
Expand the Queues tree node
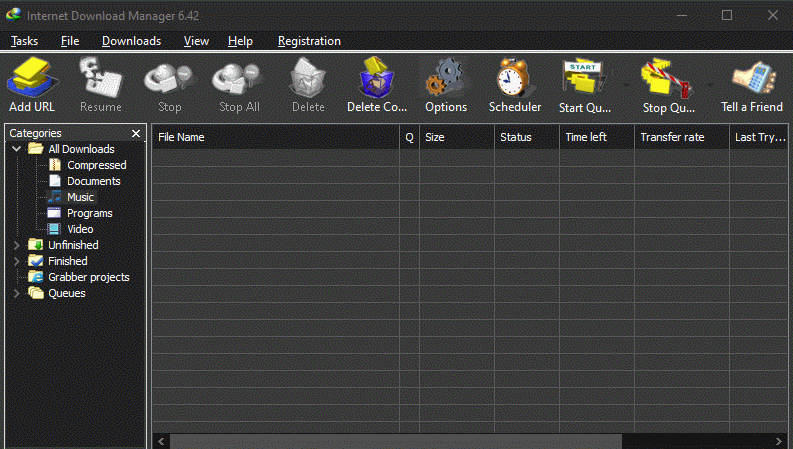[17, 293]
